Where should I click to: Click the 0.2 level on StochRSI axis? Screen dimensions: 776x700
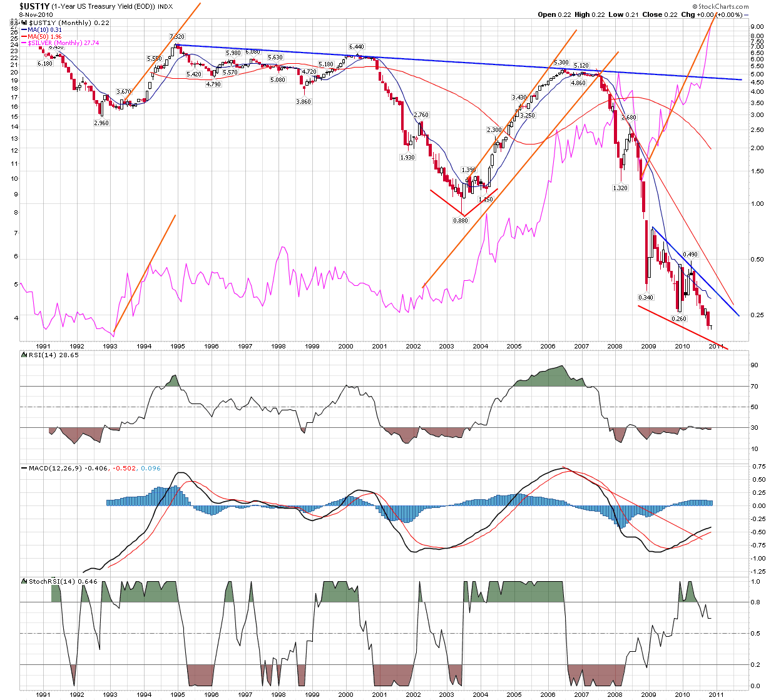(755, 665)
